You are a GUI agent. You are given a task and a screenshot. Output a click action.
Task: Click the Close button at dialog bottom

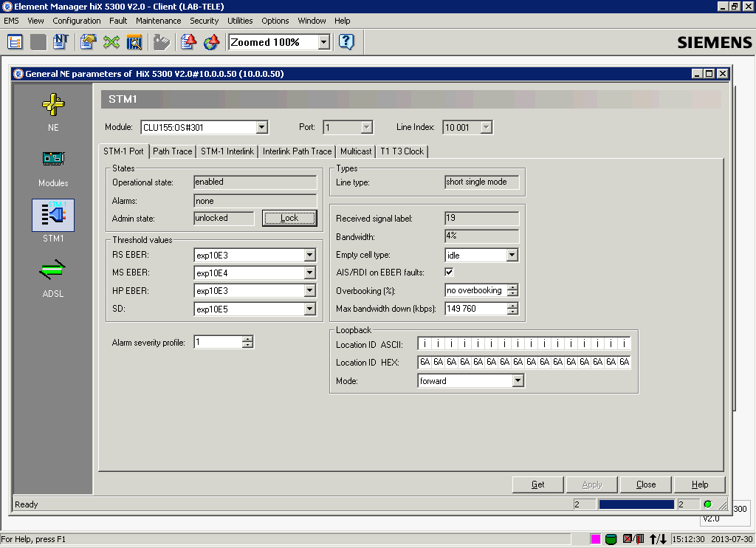(x=646, y=484)
